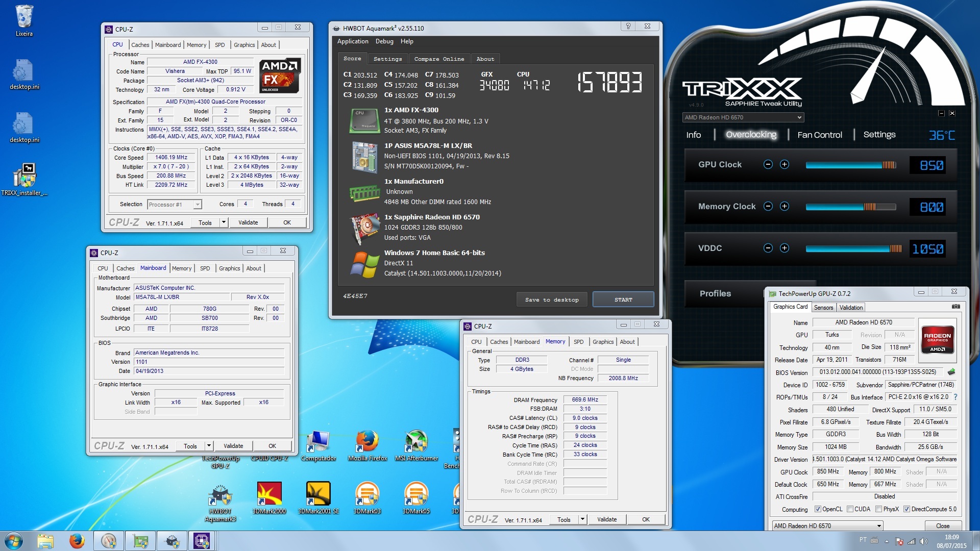
Task: Open the TRIXX Settings tab
Action: point(879,135)
